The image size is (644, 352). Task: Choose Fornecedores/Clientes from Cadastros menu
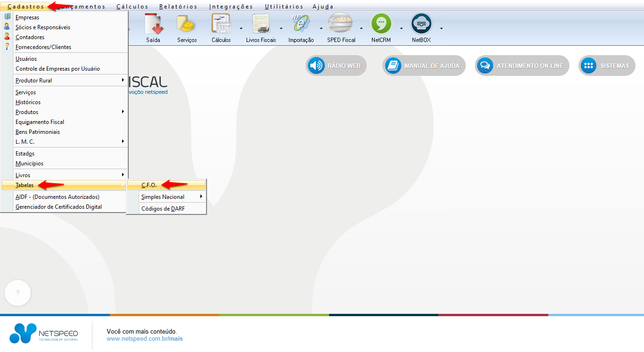click(x=43, y=47)
